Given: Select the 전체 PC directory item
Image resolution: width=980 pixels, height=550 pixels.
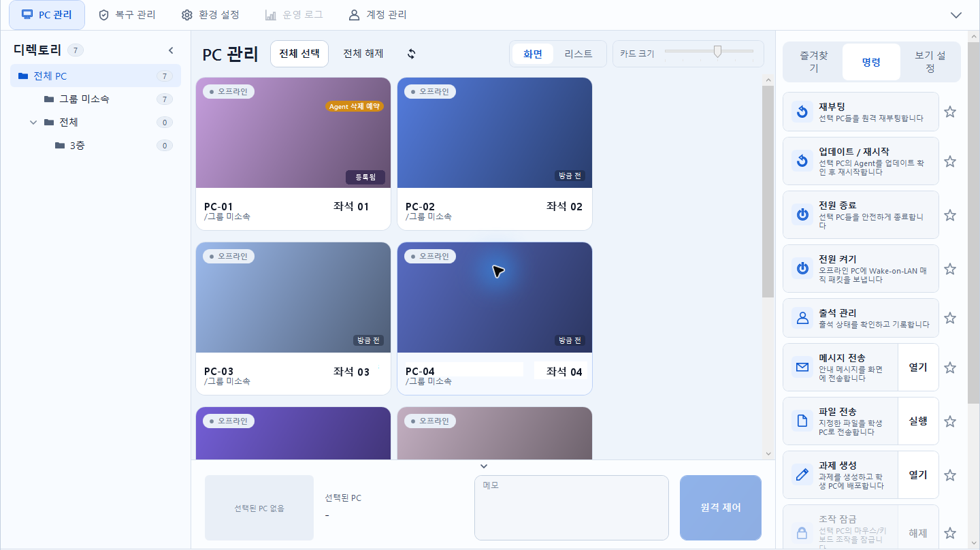Looking at the screenshot, I should 95,76.
